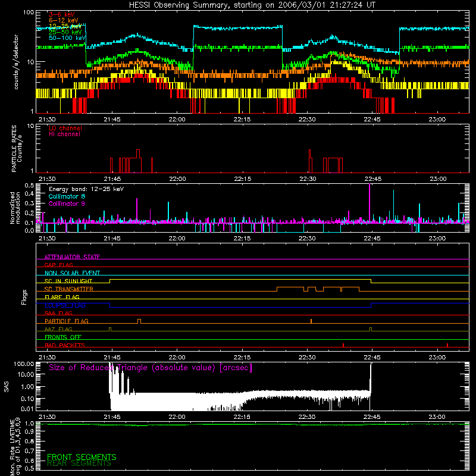Select the green "25-50 keV" legend label
This screenshot has height=476, width=476.
pos(65,32)
